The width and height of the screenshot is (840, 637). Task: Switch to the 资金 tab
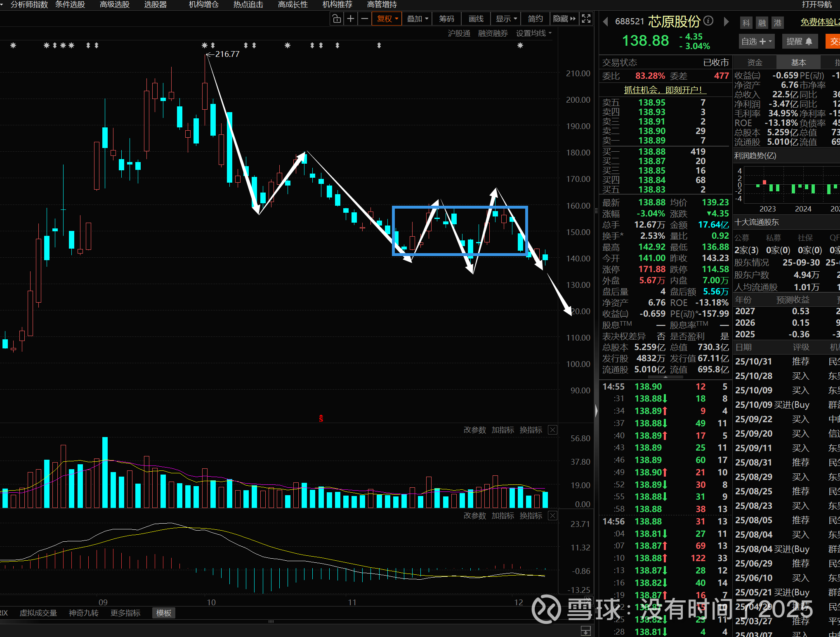click(755, 62)
